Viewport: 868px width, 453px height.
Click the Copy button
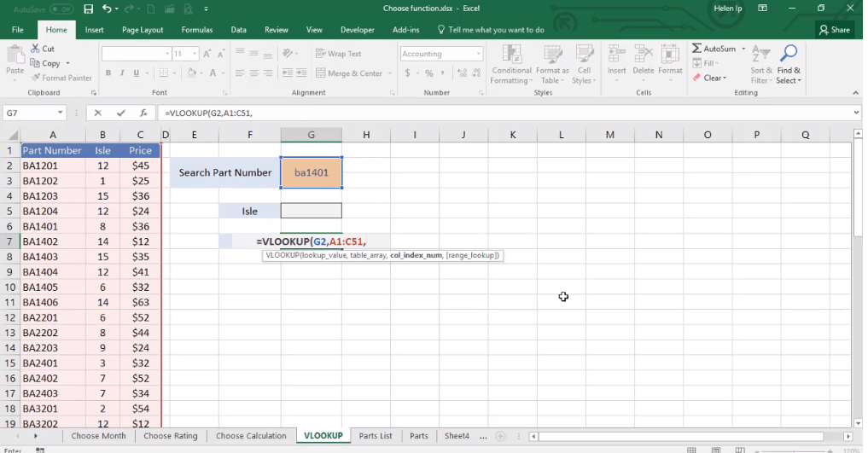[x=45, y=63]
